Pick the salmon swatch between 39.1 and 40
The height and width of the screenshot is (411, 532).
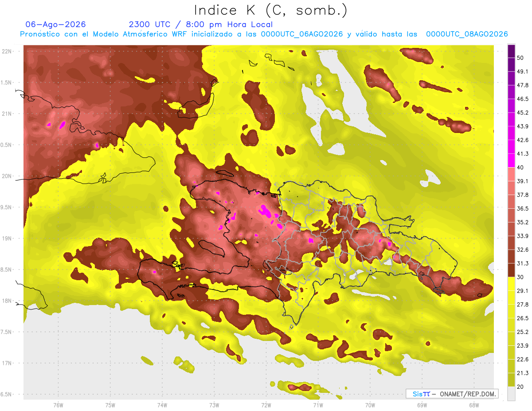(511, 174)
